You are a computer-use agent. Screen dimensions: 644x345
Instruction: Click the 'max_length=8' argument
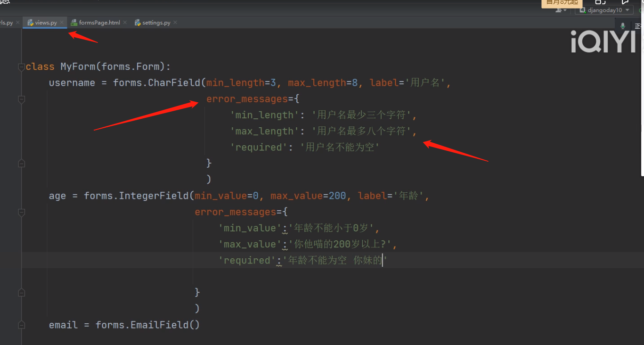[x=323, y=83]
